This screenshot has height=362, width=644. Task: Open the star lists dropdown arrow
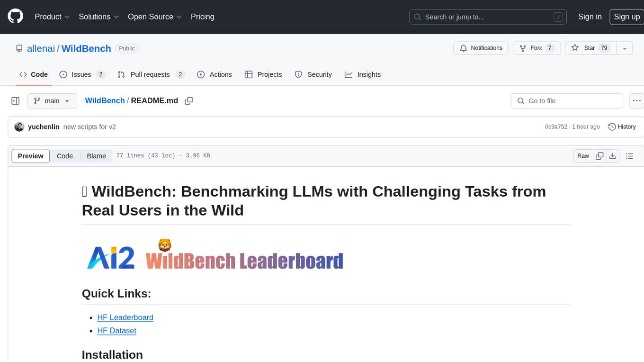(x=625, y=48)
